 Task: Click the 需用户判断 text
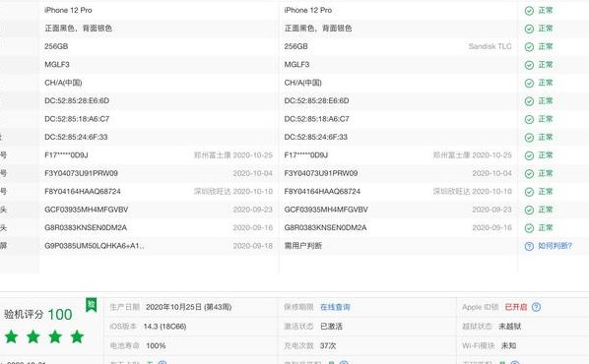(x=302, y=246)
